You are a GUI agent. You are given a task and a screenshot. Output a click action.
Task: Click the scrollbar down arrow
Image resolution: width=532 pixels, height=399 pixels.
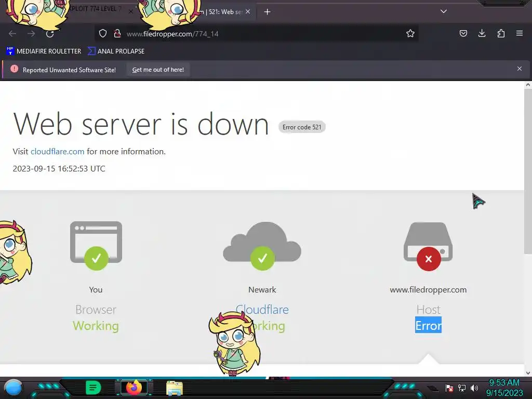[x=528, y=373]
